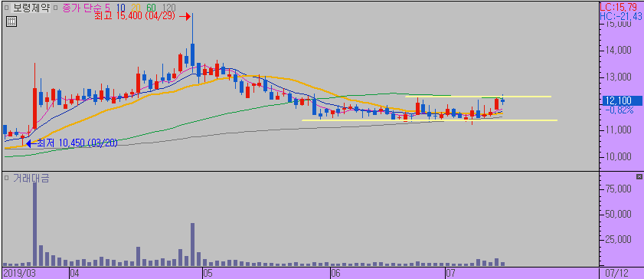This screenshot has width=644, height=279.
Task: Select the 보령제약 stock name label
Action: tap(31, 8)
